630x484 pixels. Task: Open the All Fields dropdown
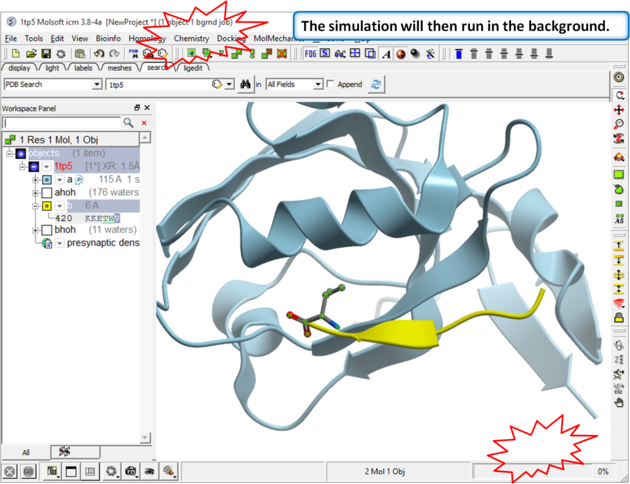pyautogui.click(x=318, y=85)
